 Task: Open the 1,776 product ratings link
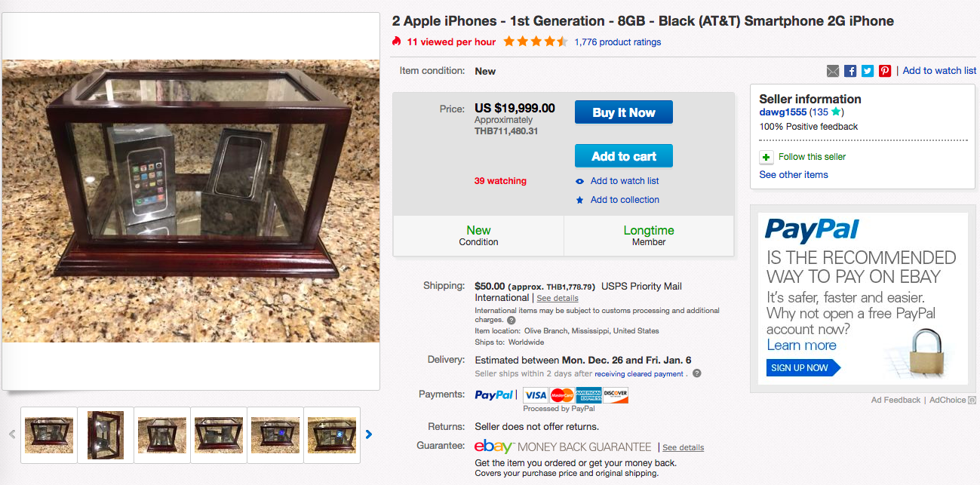click(617, 42)
